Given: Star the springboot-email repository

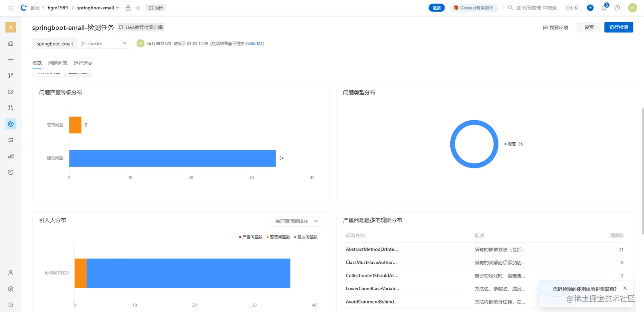Looking at the screenshot, I should click(138, 8).
